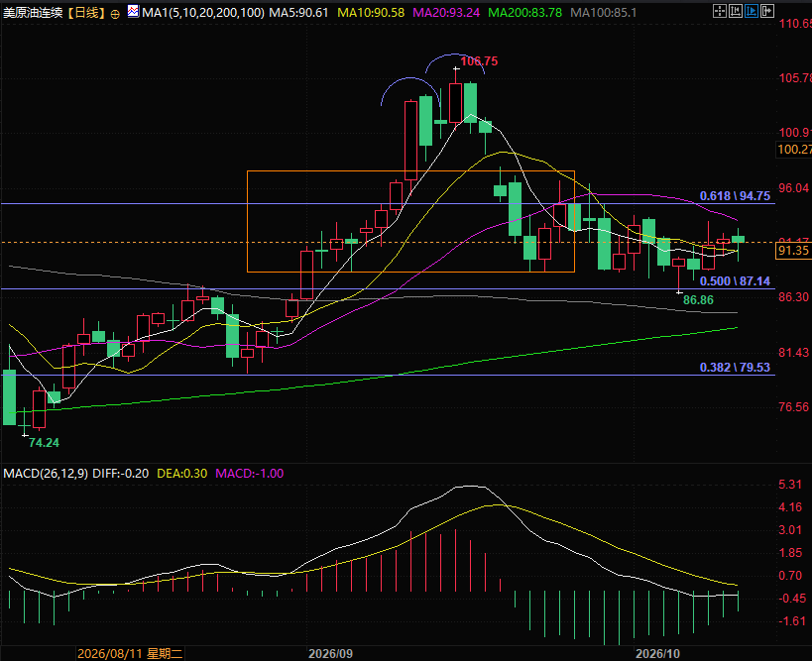
Task: Click the axis icon with left-pointing triangle
Action: click(x=736, y=11)
